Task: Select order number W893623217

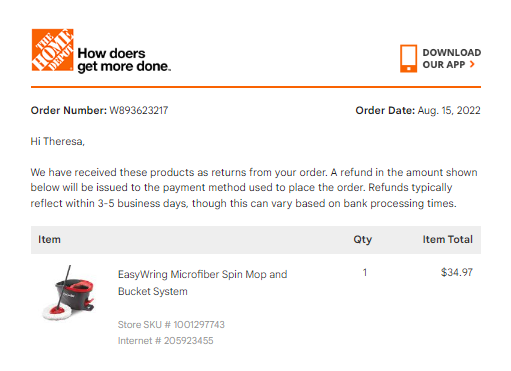Action: tap(139, 110)
